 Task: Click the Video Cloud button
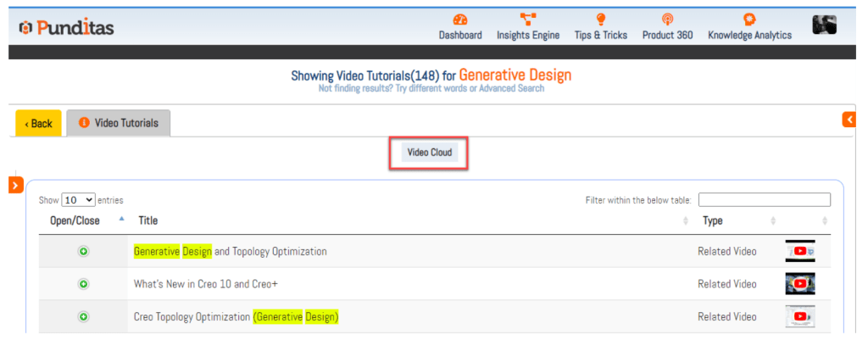coord(430,153)
